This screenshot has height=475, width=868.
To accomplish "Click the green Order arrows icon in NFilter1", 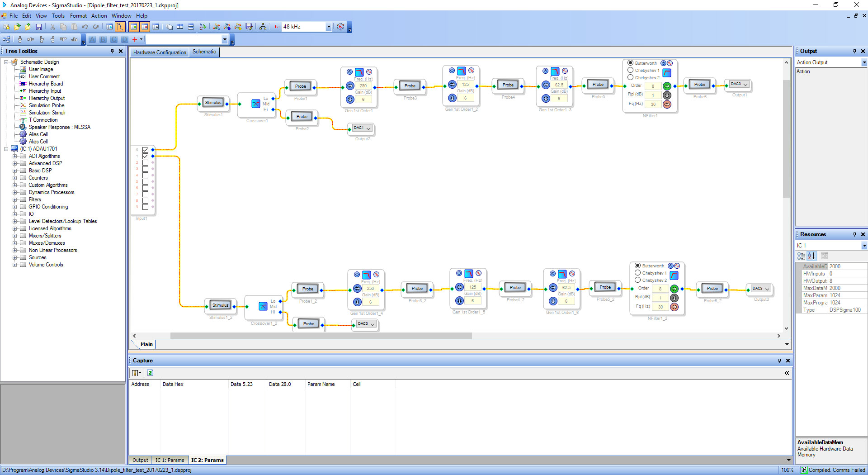I will click(667, 86).
